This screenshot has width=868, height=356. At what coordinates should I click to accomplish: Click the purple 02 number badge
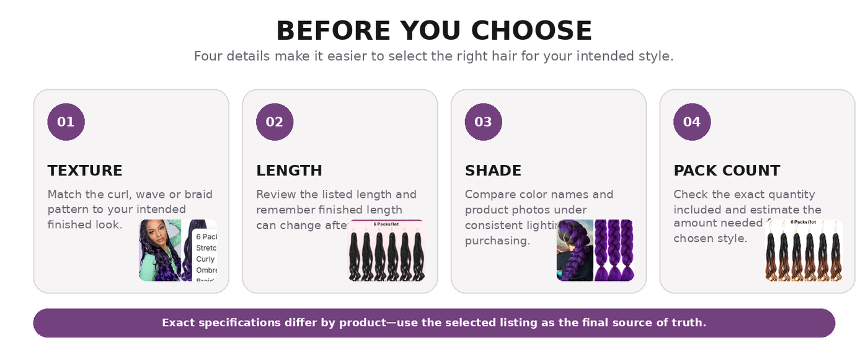[x=275, y=122]
